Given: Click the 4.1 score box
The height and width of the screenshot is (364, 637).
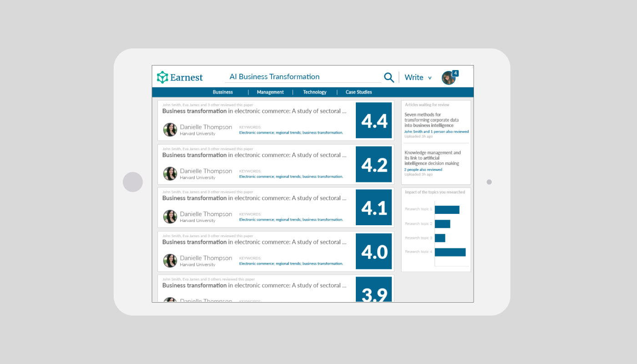Looking at the screenshot, I should tap(374, 207).
